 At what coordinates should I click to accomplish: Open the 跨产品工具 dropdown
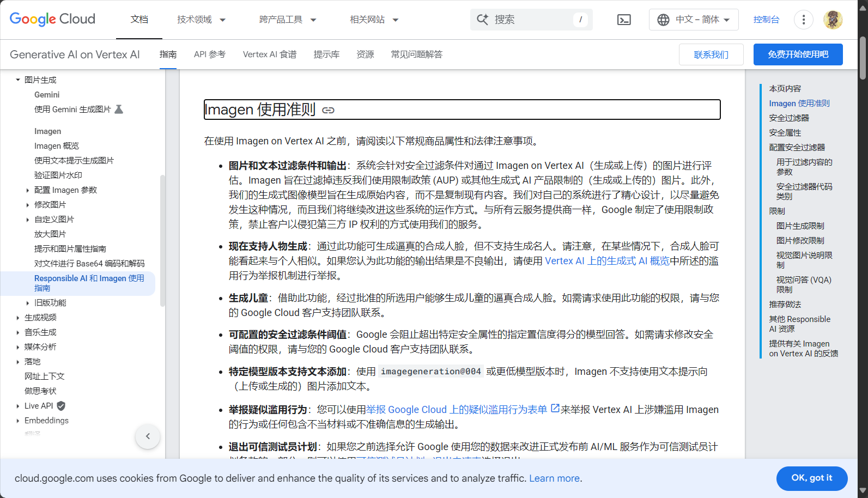(288, 20)
